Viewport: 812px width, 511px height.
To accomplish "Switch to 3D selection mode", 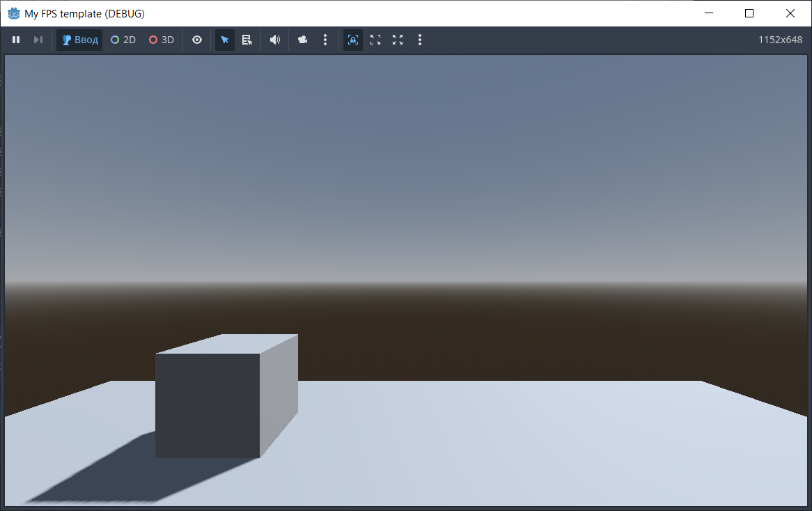I will pos(162,40).
